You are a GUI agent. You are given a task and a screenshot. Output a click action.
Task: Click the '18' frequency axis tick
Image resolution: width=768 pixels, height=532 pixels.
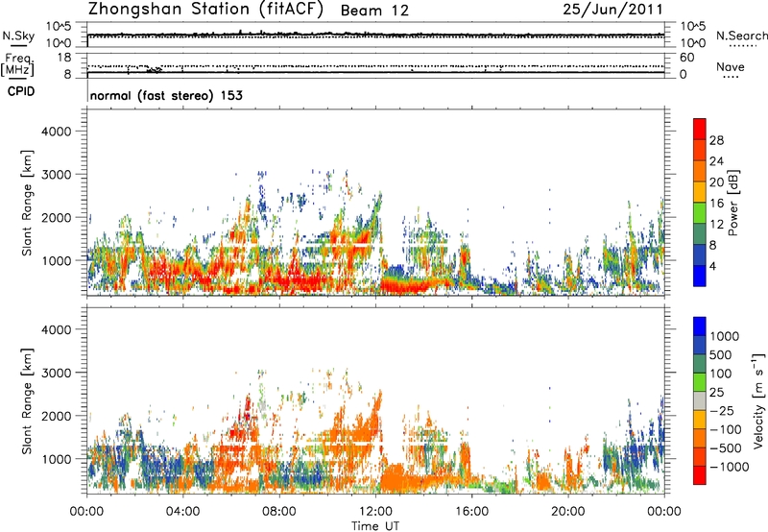(64, 58)
